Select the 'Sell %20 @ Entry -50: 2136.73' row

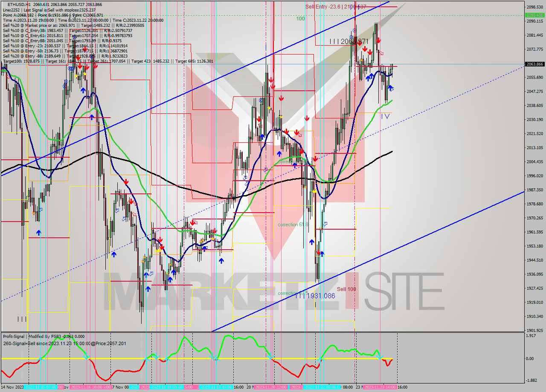click(65, 51)
